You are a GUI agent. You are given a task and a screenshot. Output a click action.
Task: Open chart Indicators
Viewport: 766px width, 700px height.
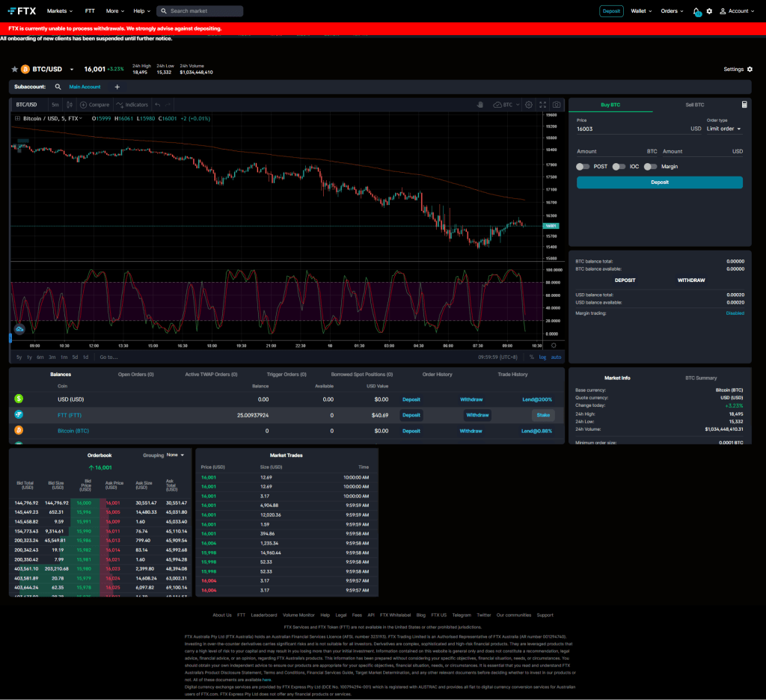pos(132,105)
